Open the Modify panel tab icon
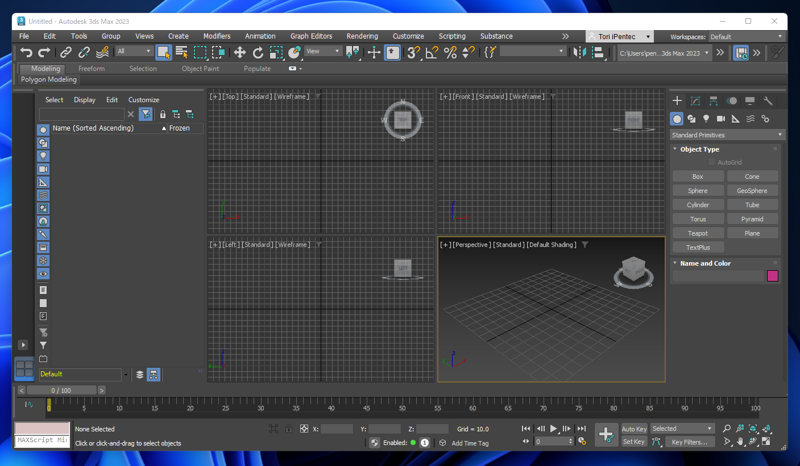Image resolution: width=800 pixels, height=466 pixels. [x=695, y=101]
